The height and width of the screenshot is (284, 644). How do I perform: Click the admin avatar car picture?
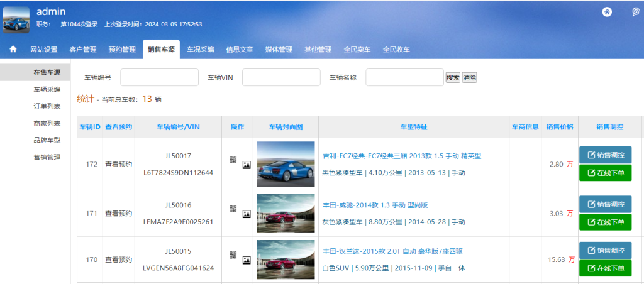tap(16, 19)
